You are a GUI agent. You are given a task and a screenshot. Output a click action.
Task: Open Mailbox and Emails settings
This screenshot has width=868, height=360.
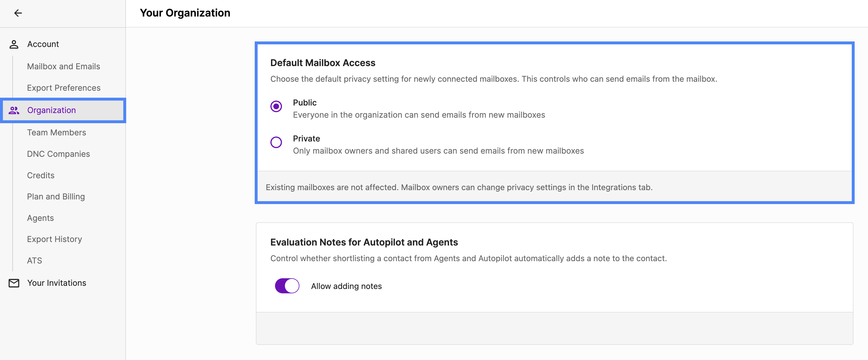coord(63,66)
